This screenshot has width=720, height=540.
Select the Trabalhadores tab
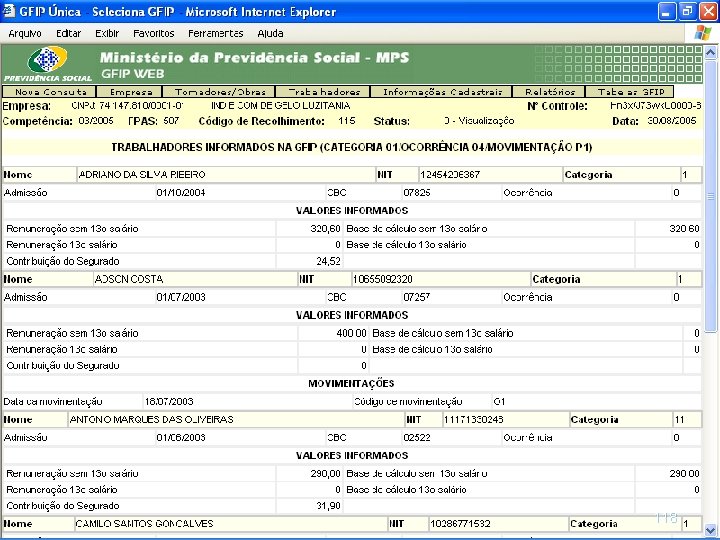323,92
